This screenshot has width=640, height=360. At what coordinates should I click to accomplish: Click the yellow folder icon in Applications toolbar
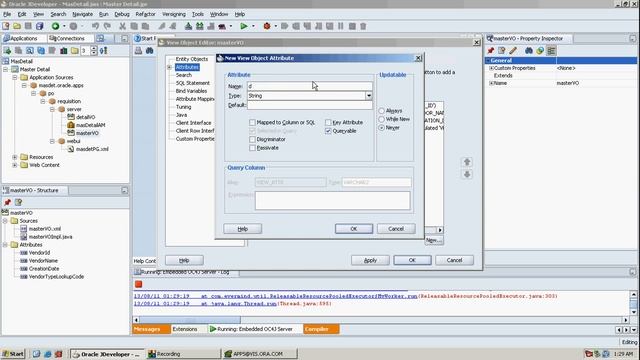click(74, 51)
